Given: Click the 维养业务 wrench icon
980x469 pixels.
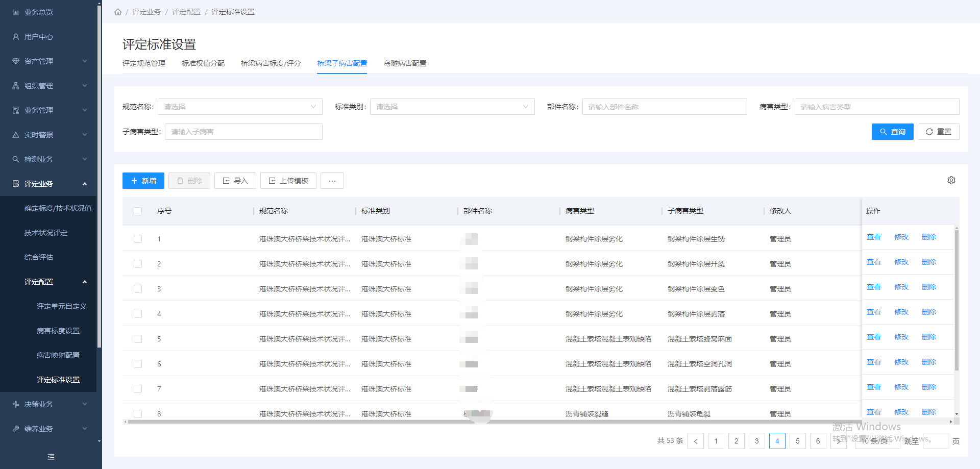Looking at the screenshot, I should (16, 429).
